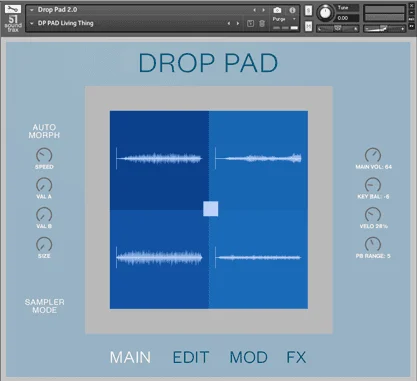This screenshot has height=381, width=417.
Task: Select the top-right sample waveform
Action: click(x=258, y=158)
